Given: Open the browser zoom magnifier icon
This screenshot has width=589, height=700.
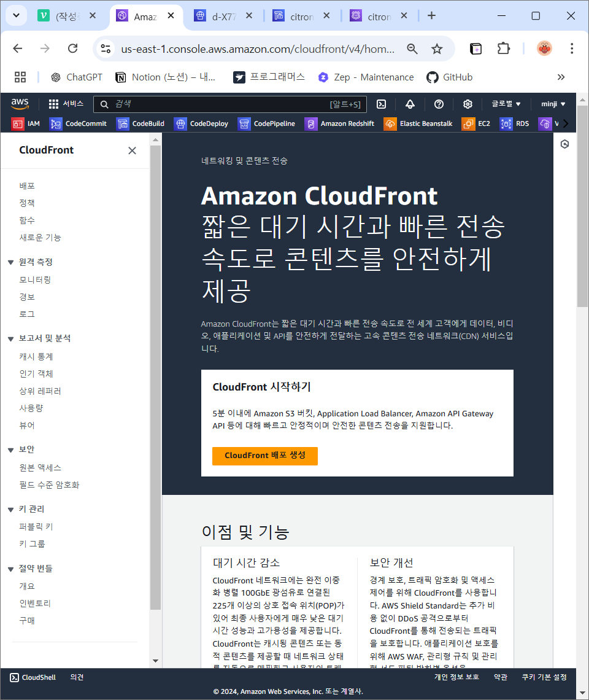Looking at the screenshot, I should pos(412,49).
